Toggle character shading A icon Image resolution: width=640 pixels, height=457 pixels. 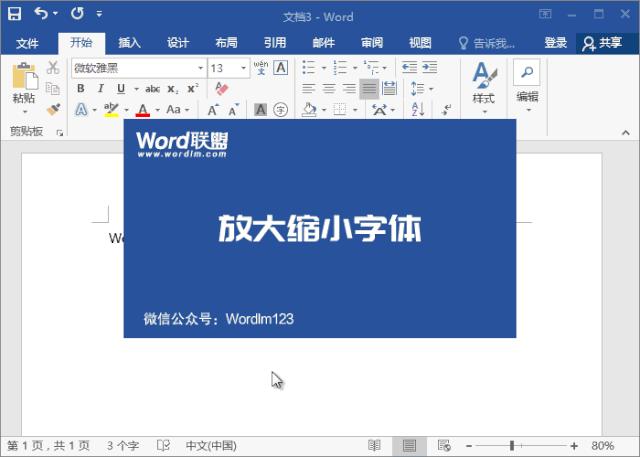(x=260, y=109)
